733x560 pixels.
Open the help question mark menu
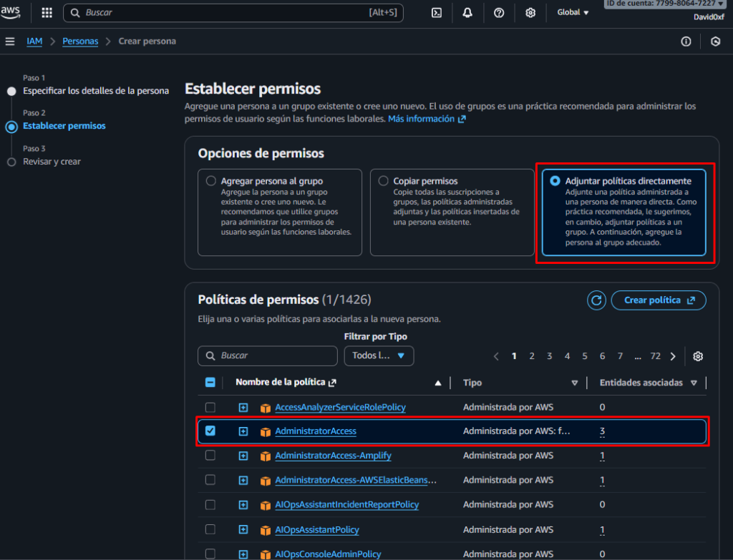pos(499,13)
